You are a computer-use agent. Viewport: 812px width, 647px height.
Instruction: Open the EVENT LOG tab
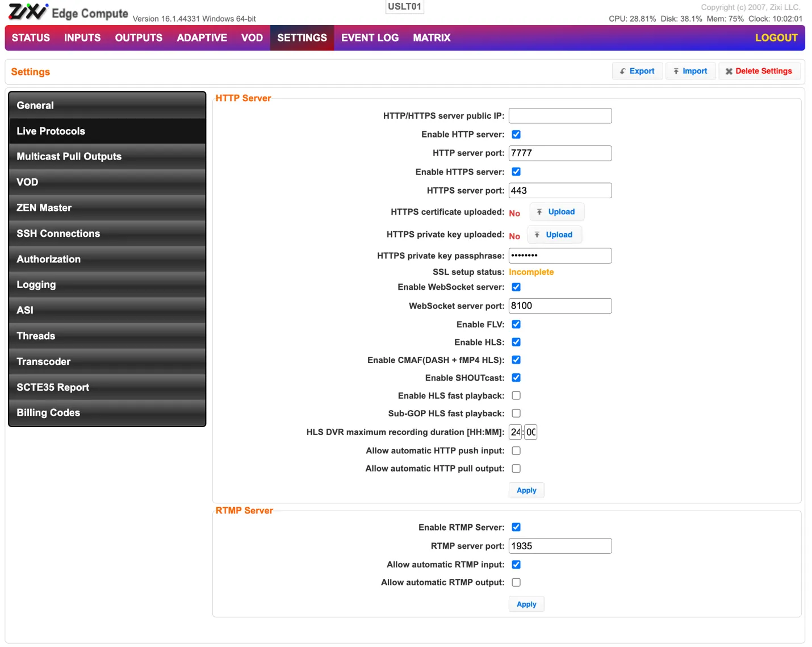click(x=370, y=37)
